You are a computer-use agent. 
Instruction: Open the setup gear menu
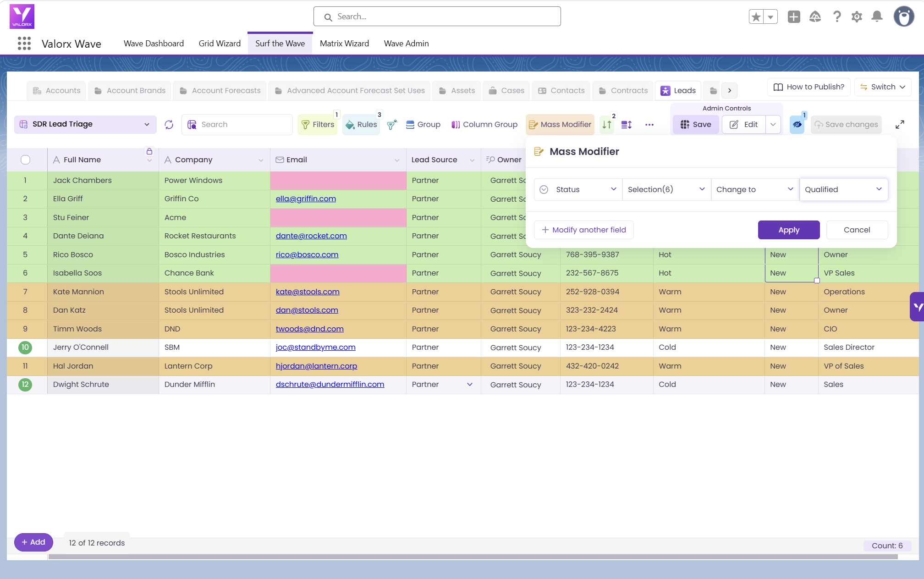pos(857,17)
